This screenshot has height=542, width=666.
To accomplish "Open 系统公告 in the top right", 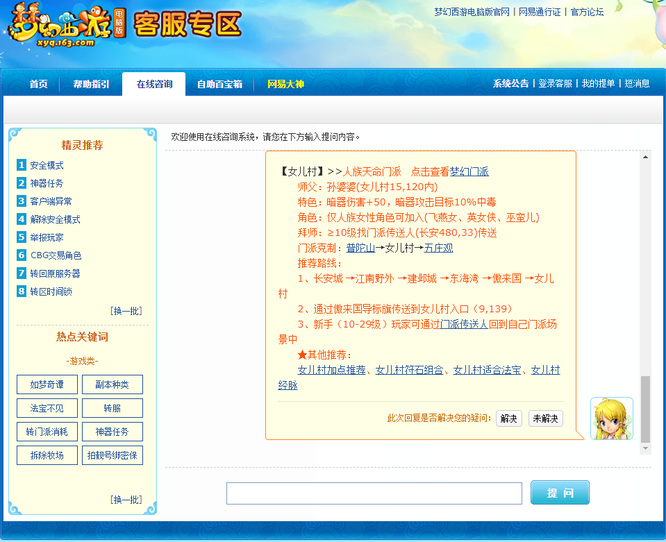I will (510, 84).
